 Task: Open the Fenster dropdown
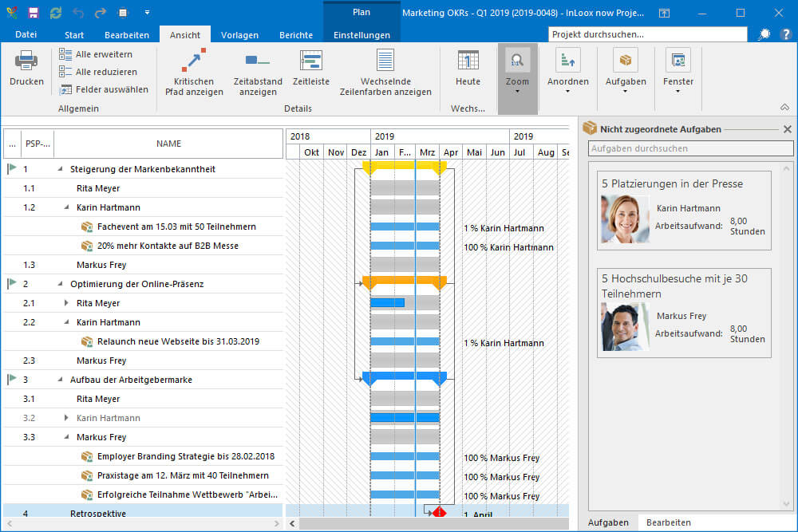678,71
